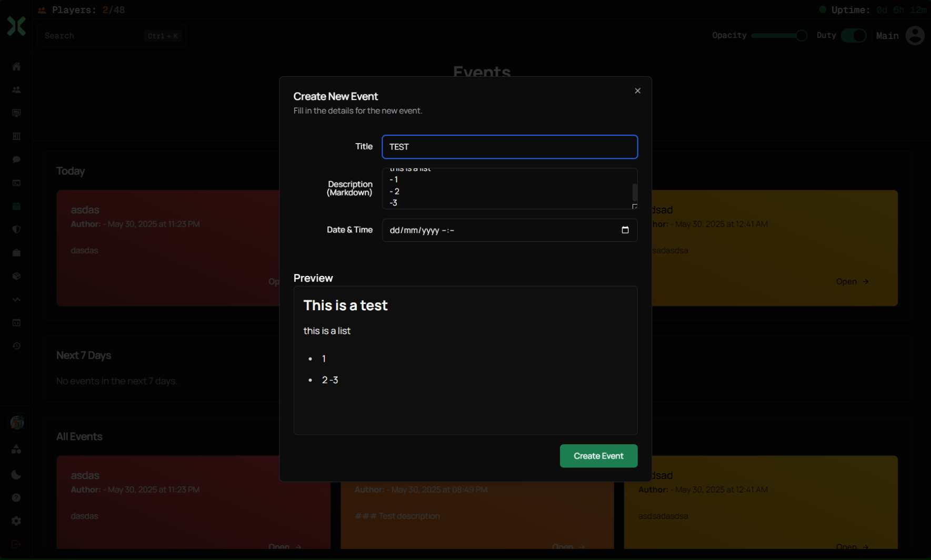Open the Jobs briefcase icon in the sidebar

tap(16, 253)
